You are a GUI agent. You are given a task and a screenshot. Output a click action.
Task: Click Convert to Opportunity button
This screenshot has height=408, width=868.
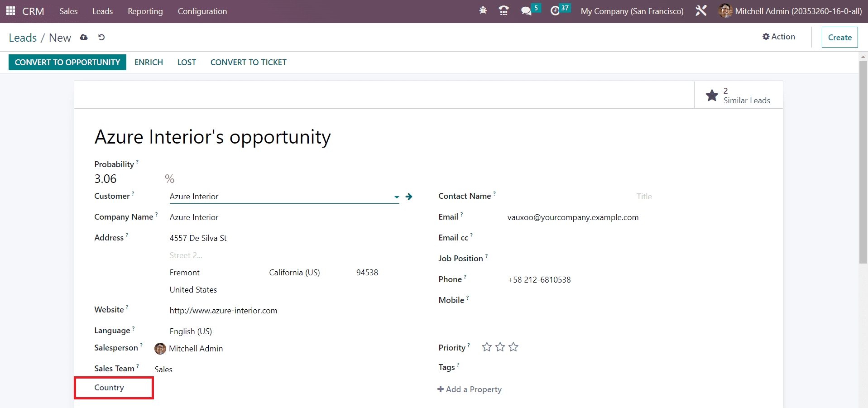67,62
